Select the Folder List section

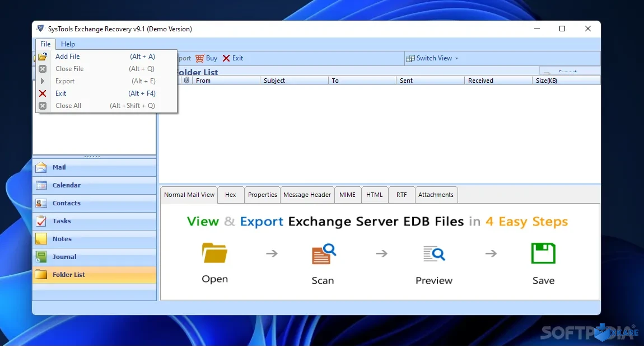[95, 275]
